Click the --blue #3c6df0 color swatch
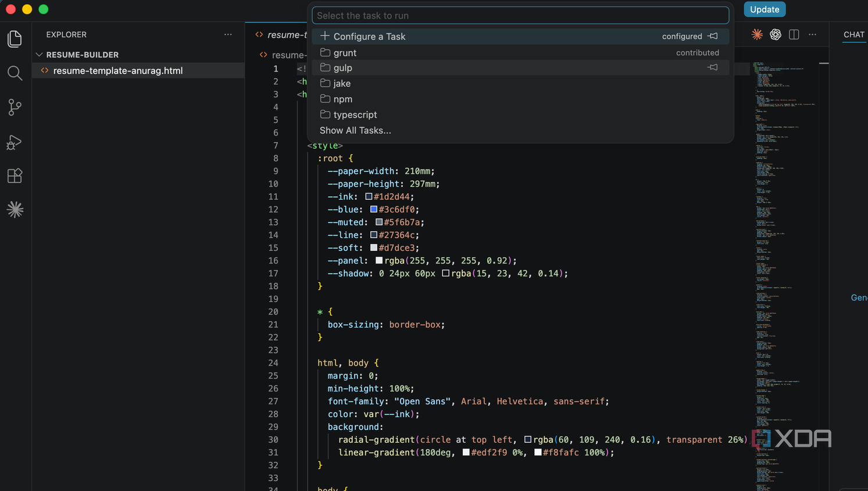 click(x=374, y=209)
